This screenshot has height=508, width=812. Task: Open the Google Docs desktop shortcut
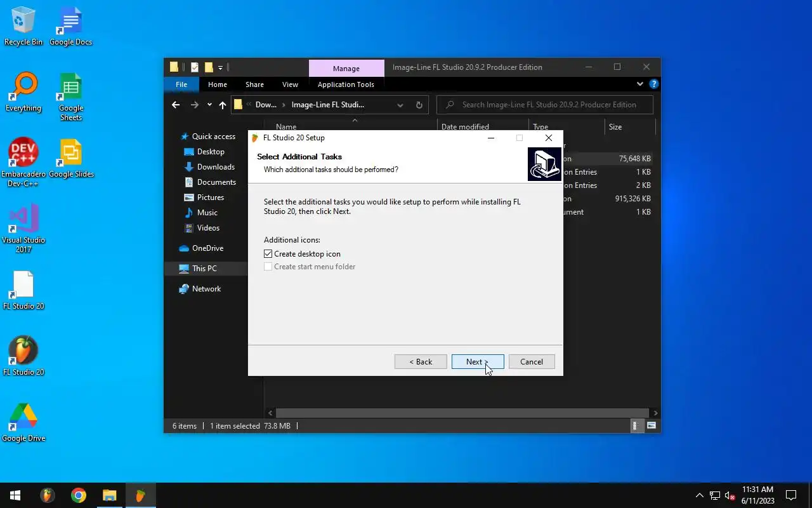70,26
